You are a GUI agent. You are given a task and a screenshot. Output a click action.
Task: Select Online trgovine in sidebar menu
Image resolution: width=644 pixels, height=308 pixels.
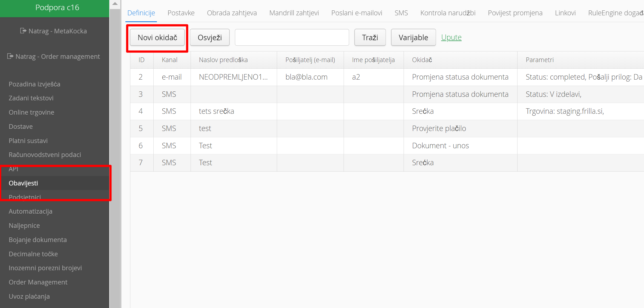[31, 112]
